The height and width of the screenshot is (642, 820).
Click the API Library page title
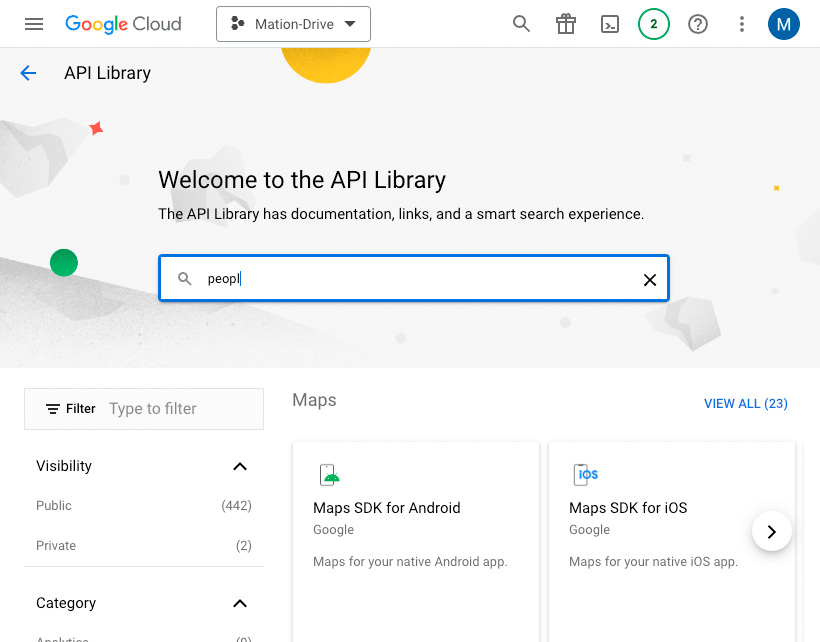point(108,73)
